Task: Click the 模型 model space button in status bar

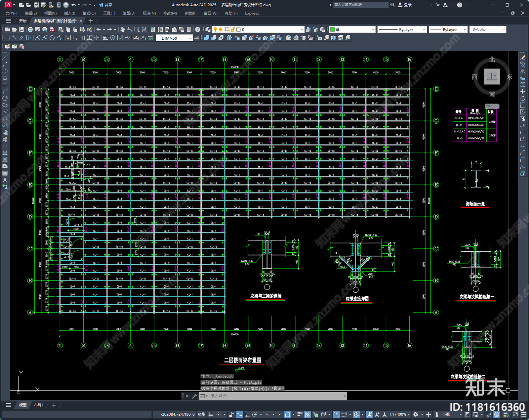Action: pyautogui.click(x=202, y=414)
